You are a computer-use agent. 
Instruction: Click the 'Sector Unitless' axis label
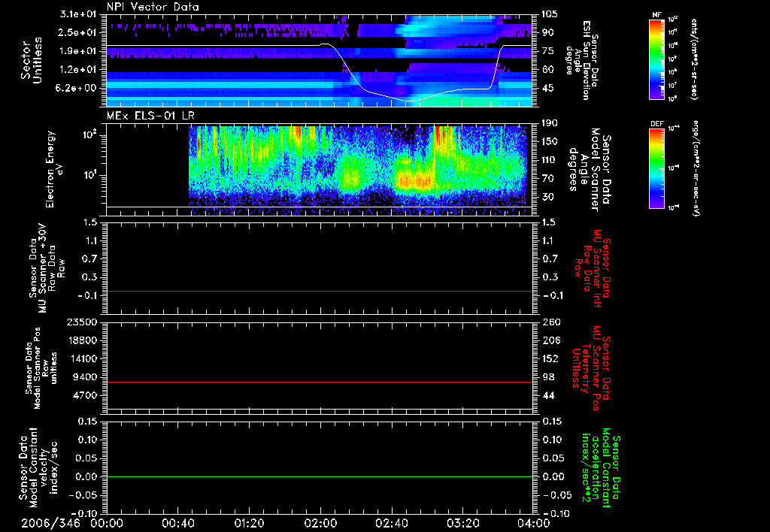32,60
